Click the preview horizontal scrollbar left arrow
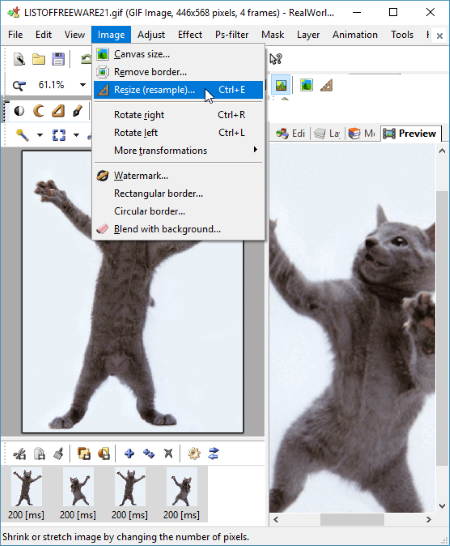This screenshot has height=546, width=450. [276, 520]
